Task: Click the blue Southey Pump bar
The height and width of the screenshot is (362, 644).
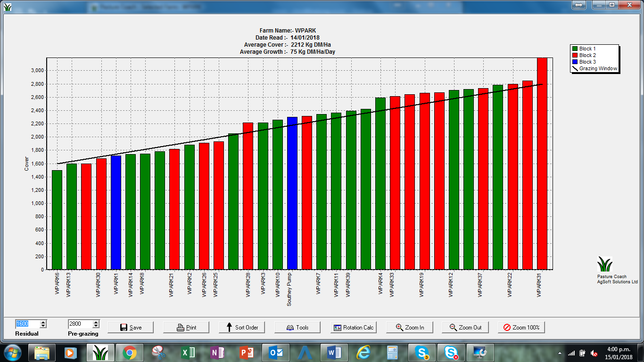Action: tap(292, 193)
